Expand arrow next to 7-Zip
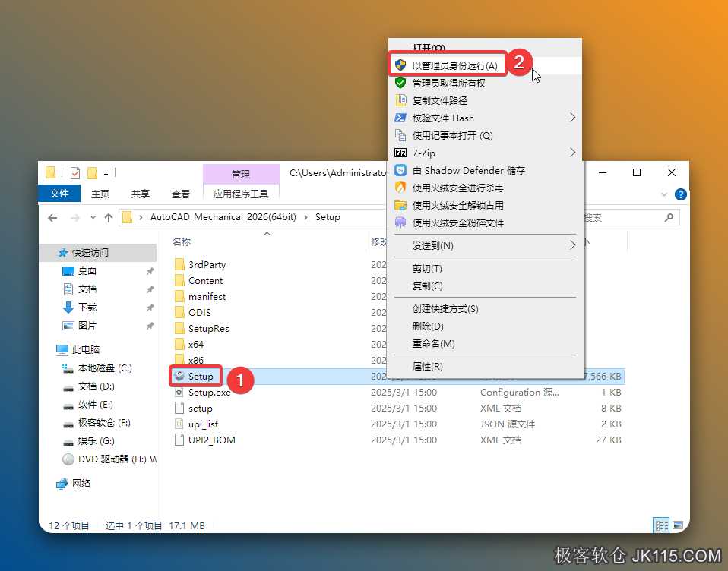Screen dimensions: 728x571 [x=572, y=153]
